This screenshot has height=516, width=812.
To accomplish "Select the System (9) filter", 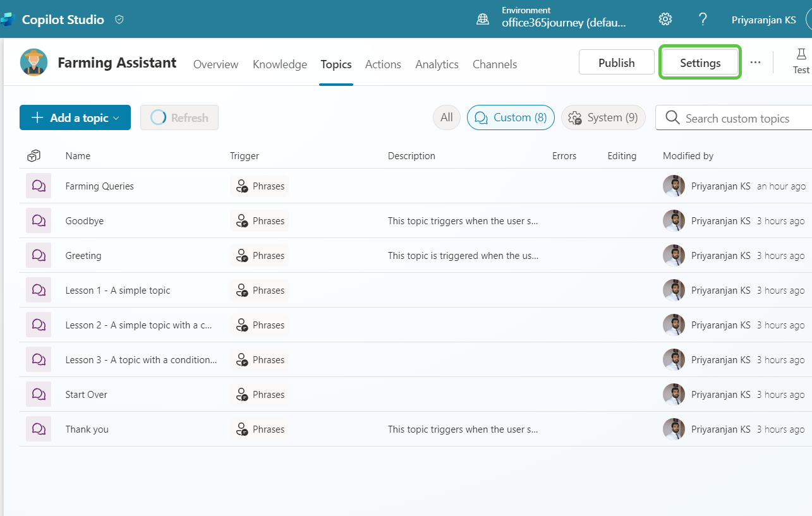I will click(x=603, y=117).
